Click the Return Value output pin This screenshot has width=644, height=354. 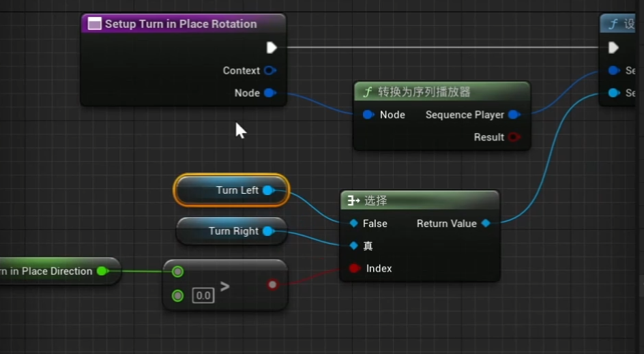click(486, 224)
